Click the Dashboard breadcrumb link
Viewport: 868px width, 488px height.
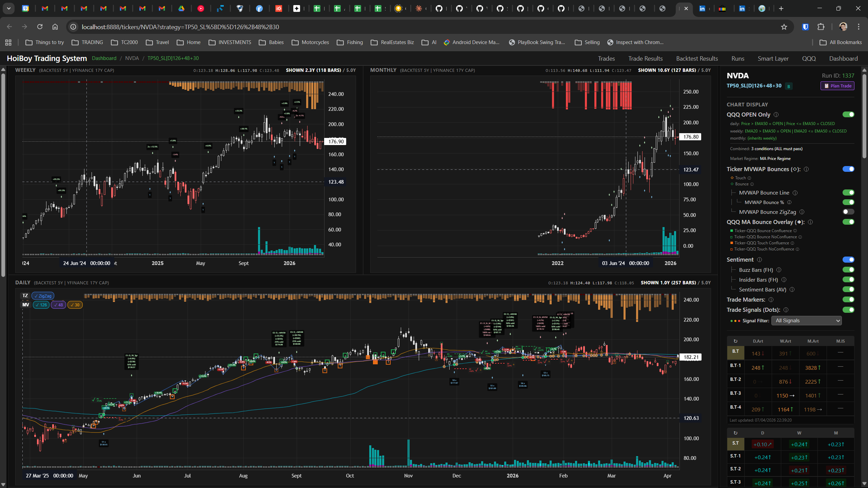[104, 58]
